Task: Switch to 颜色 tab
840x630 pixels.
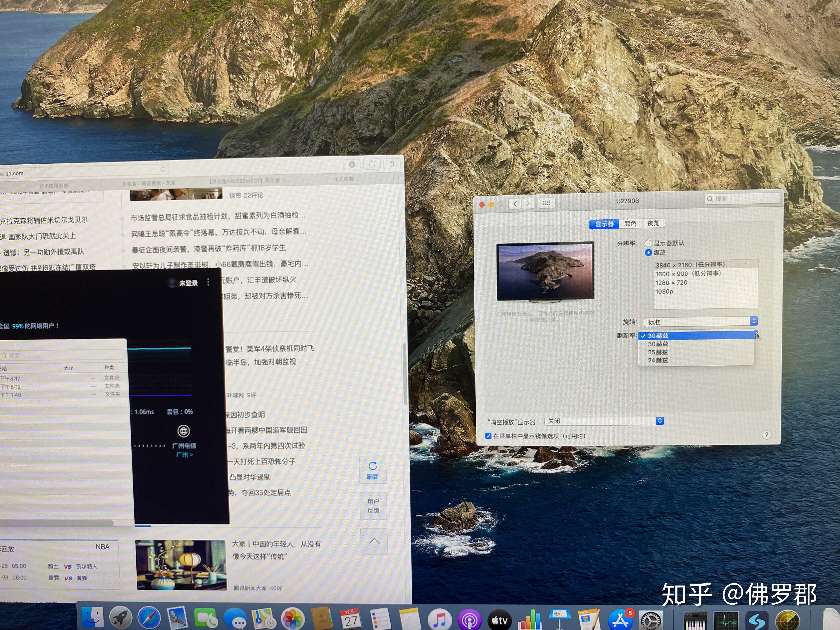Action: coord(630,224)
